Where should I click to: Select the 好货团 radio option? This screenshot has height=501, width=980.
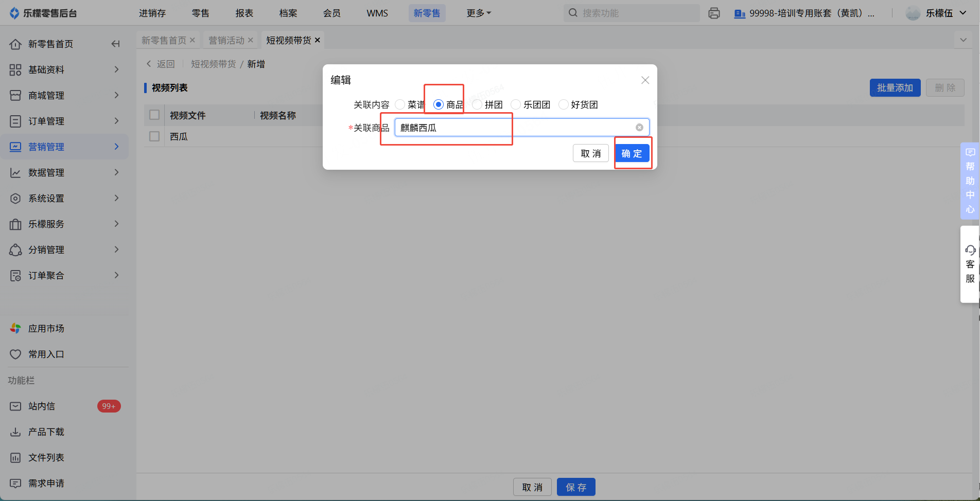(x=564, y=104)
